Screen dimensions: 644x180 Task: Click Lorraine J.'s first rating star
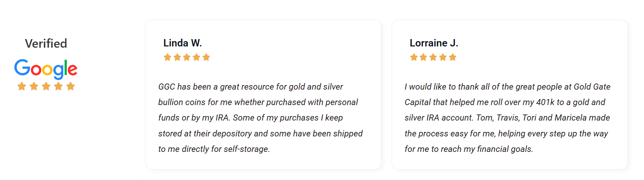coord(414,57)
